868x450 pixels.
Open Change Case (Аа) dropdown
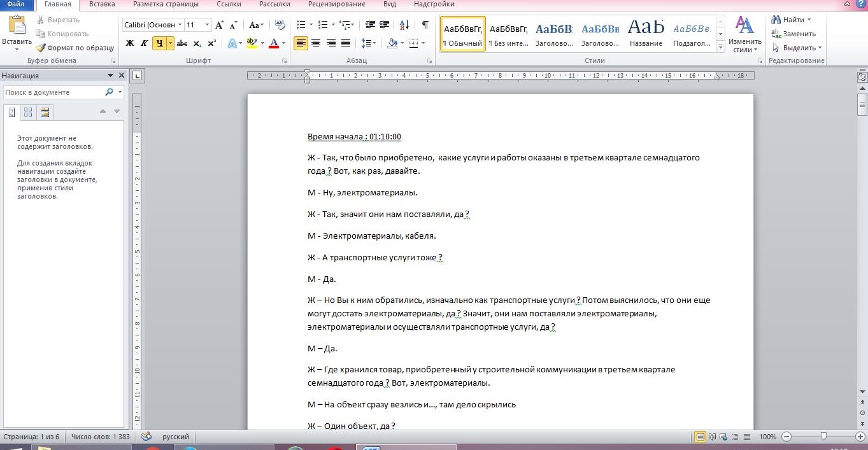coord(256,25)
